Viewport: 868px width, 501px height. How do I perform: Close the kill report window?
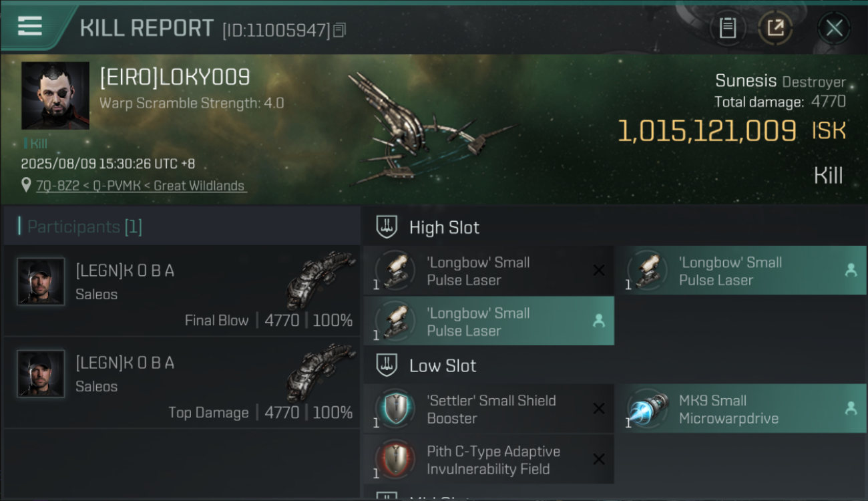click(834, 28)
